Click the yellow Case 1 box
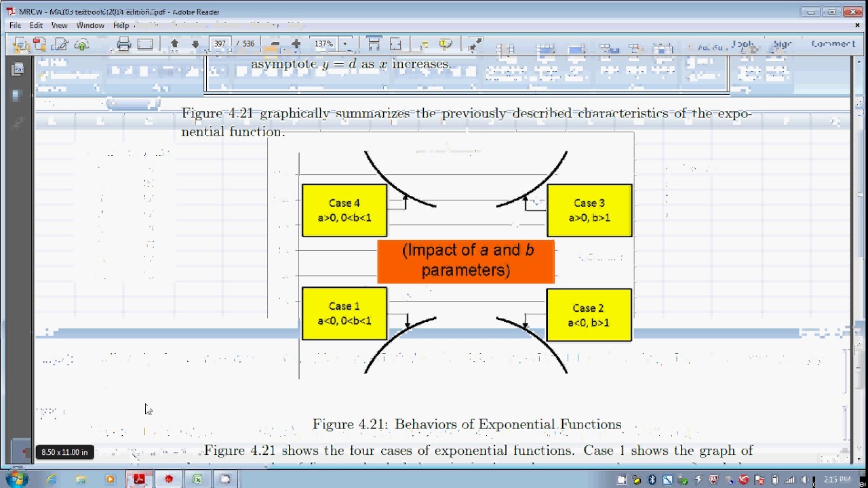The width and height of the screenshot is (868, 488). coord(344,314)
